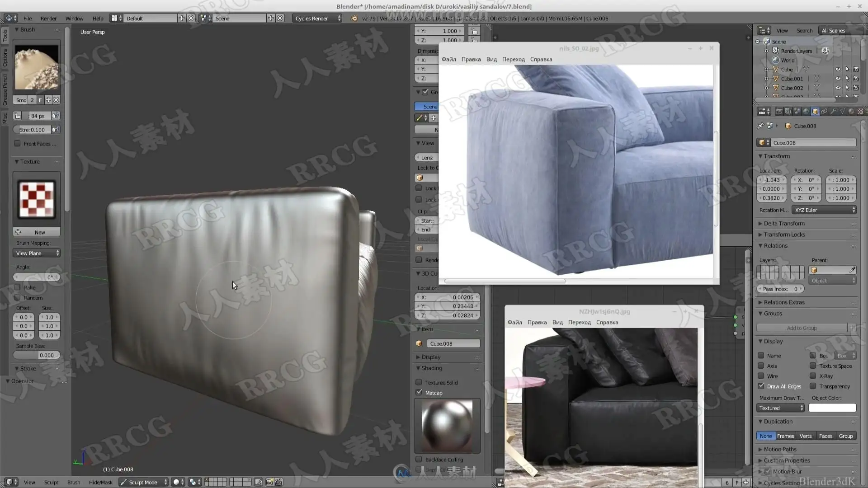Open the Cycles Render engine dropdown
The width and height of the screenshot is (868, 488).
(317, 19)
